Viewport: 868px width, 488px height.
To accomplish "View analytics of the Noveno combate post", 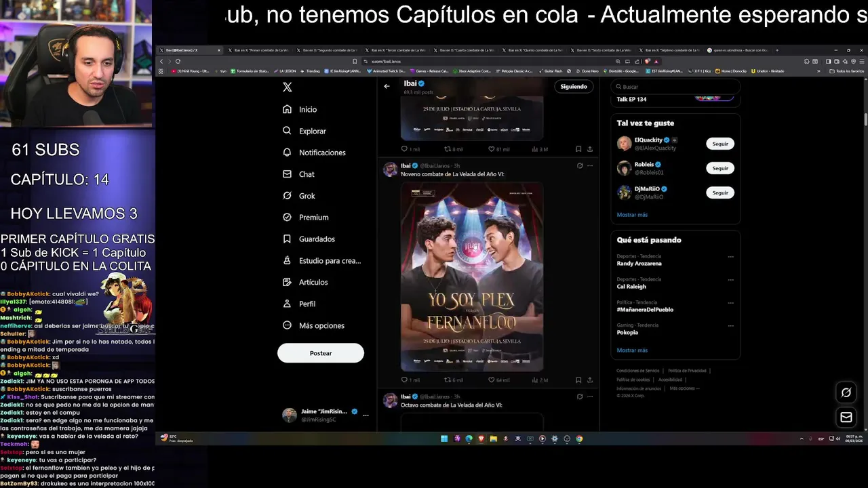I will pos(540,380).
